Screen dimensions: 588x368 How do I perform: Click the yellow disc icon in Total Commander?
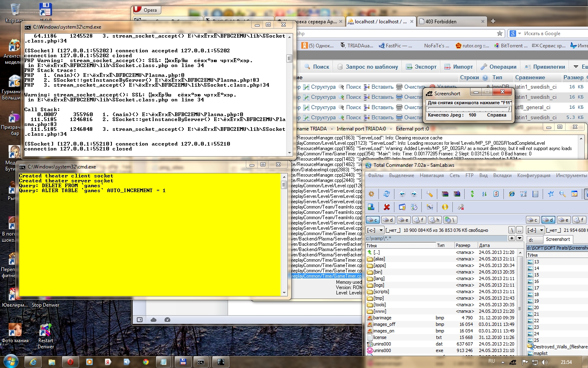(x=445, y=207)
